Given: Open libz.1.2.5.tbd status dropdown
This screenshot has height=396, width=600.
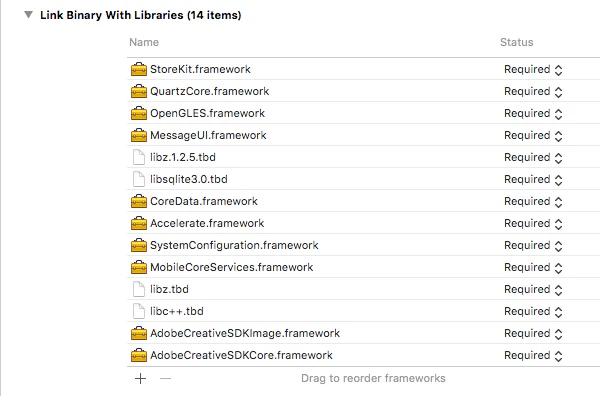Looking at the screenshot, I should click(533, 158).
